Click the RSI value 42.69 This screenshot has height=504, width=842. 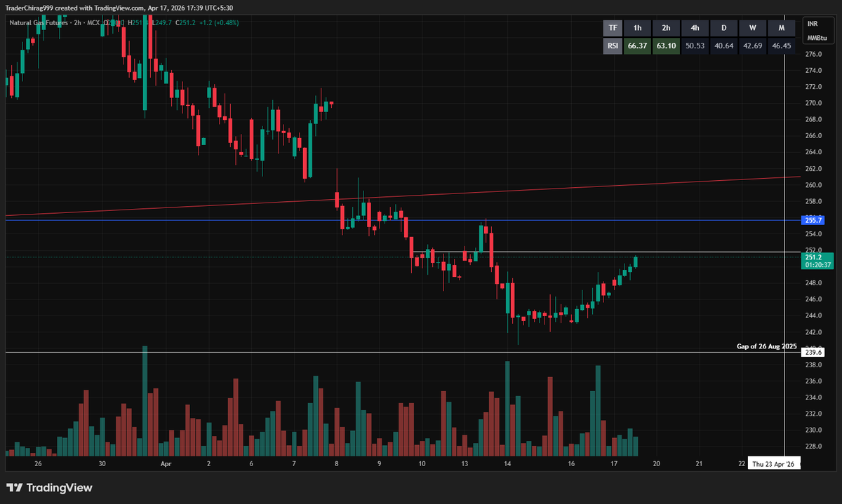(x=752, y=46)
